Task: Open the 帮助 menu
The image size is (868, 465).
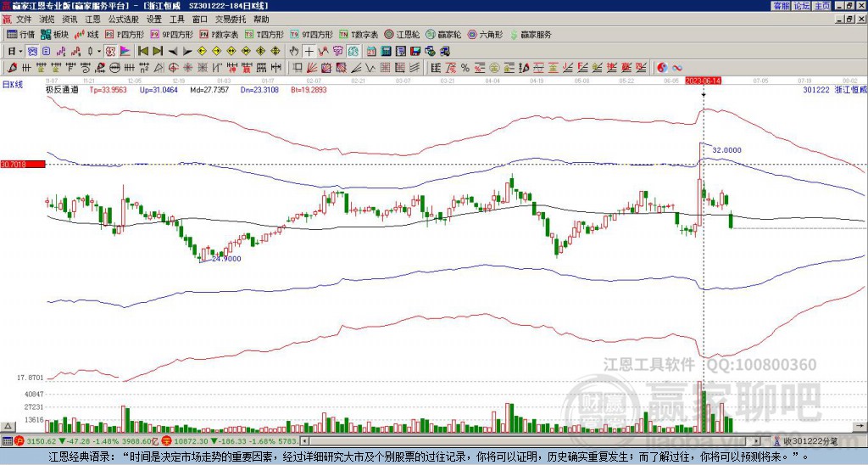Action: tap(261, 20)
